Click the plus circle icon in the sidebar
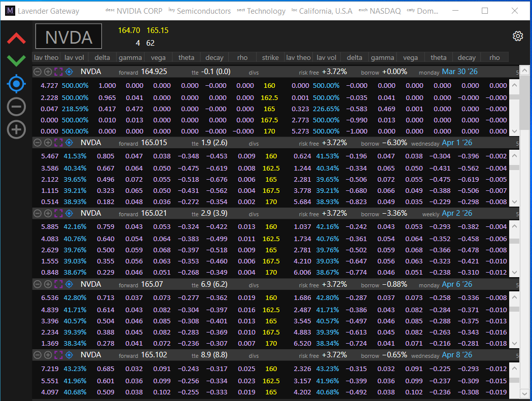This screenshot has width=532, height=401. click(x=16, y=129)
